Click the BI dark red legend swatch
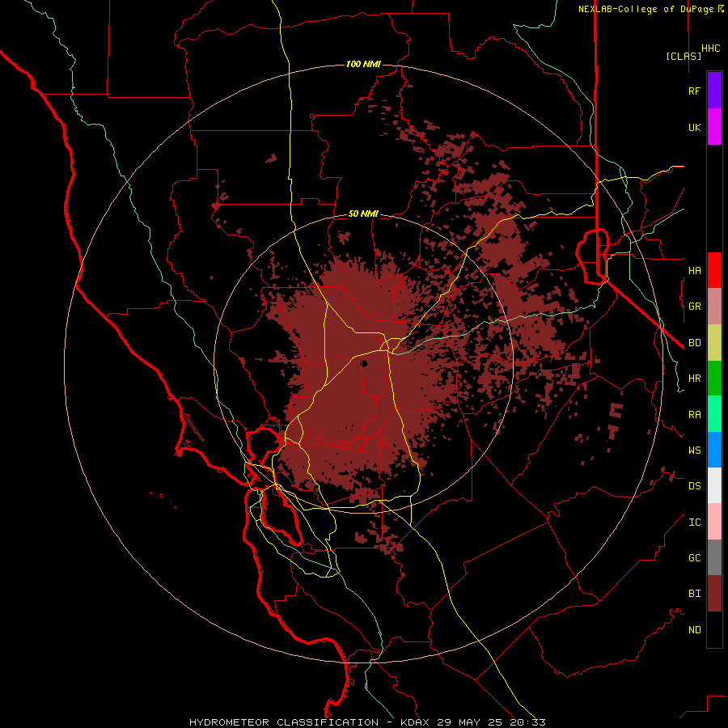This screenshot has height=728, width=728. click(x=714, y=594)
